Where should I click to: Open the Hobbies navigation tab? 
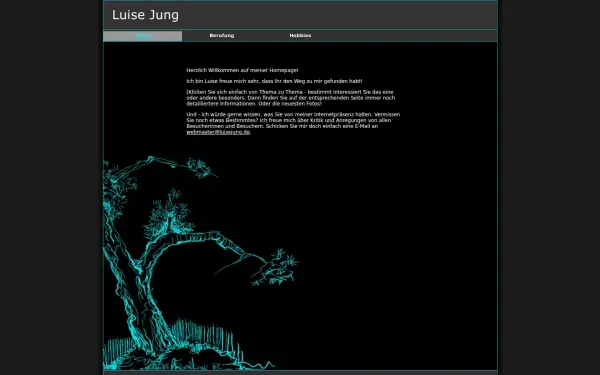click(300, 36)
